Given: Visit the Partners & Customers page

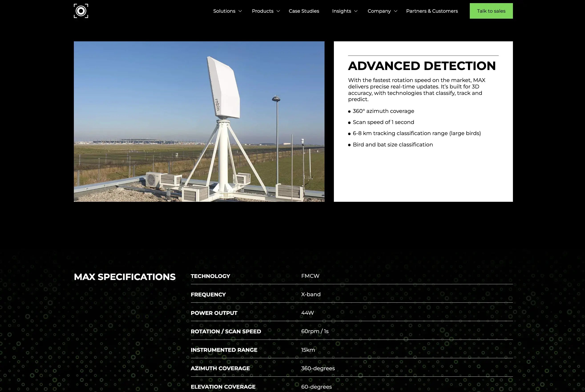Looking at the screenshot, I should [x=432, y=11].
